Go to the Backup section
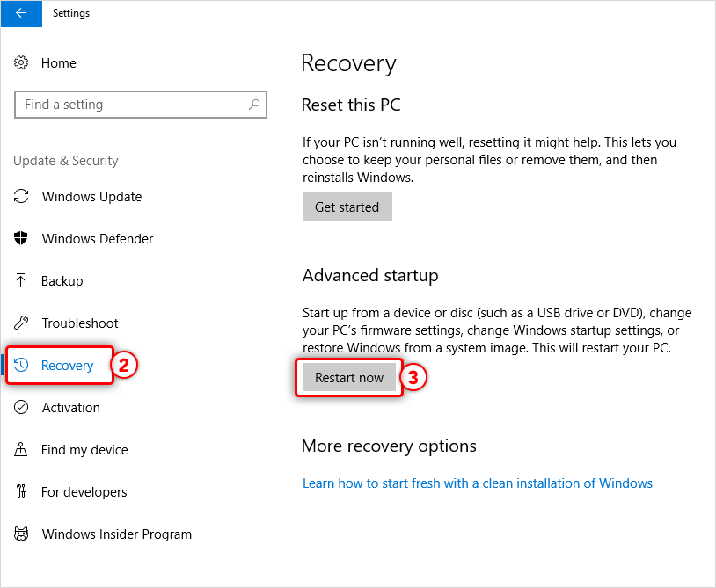 pyautogui.click(x=62, y=281)
